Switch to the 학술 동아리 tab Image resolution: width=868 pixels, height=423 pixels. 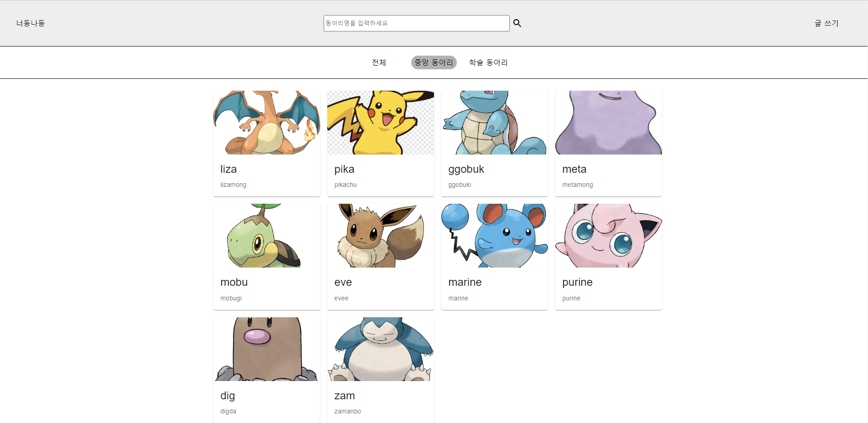click(x=488, y=62)
